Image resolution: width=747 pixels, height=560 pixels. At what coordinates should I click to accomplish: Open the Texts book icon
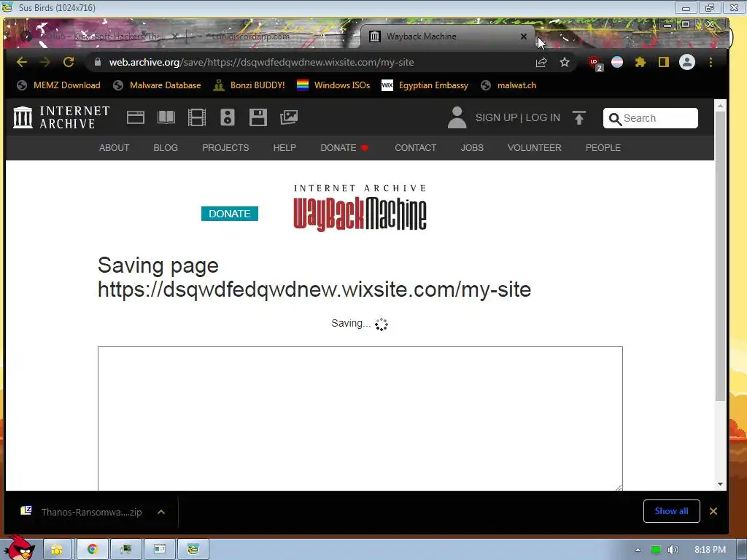click(166, 117)
